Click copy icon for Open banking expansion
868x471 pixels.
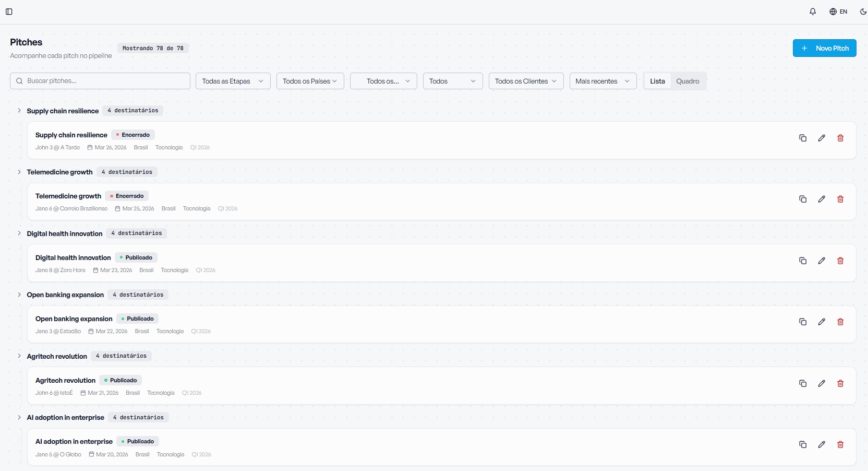pos(803,322)
